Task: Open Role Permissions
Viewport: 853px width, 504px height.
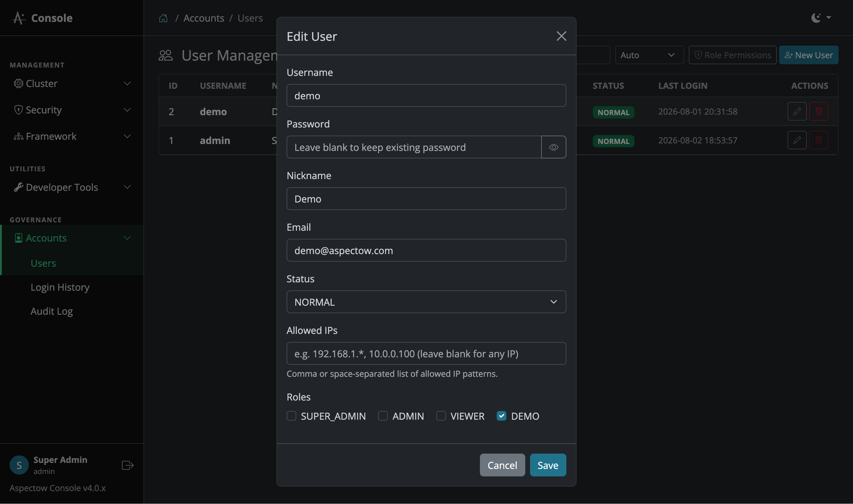Action: [x=732, y=55]
